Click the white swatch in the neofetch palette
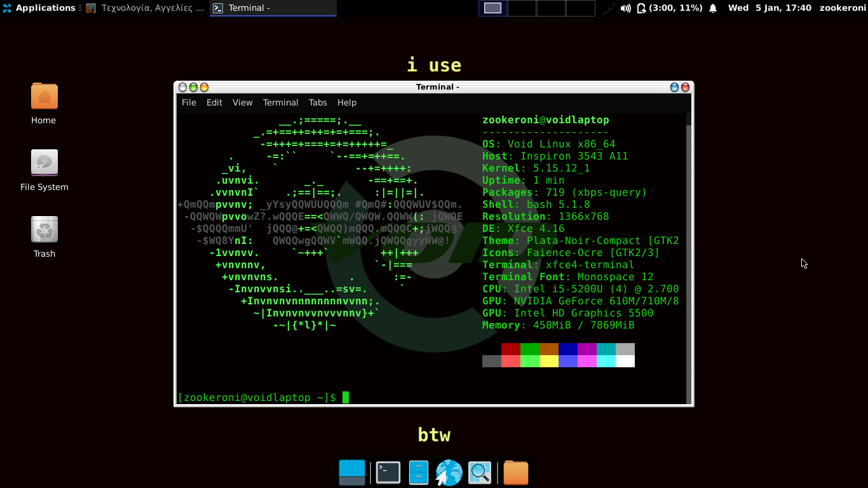The width and height of the screenshot is (868, 488). coord(625,361)
